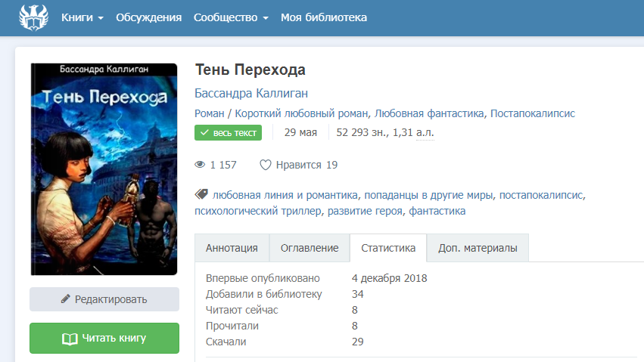Click the pencil icon on Редактировать
The image size is (644, 362).
[x=66, y=299]
